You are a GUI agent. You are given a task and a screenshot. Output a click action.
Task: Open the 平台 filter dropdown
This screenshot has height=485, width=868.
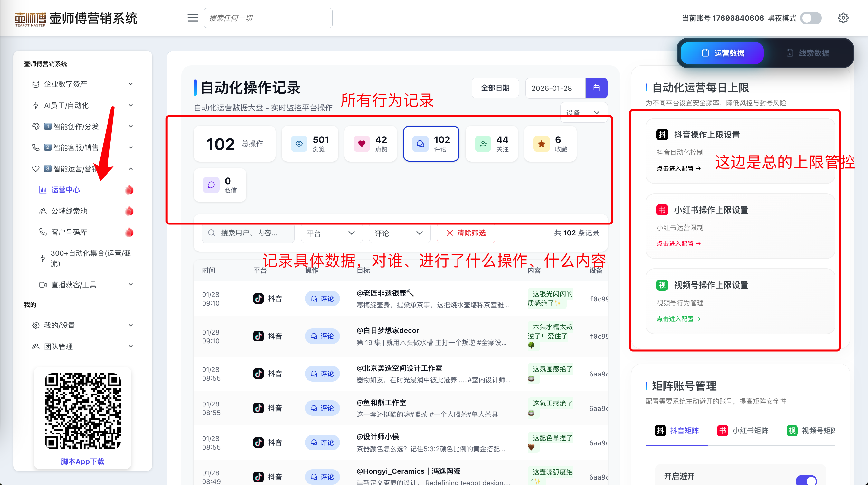click(x=331, y=233)
